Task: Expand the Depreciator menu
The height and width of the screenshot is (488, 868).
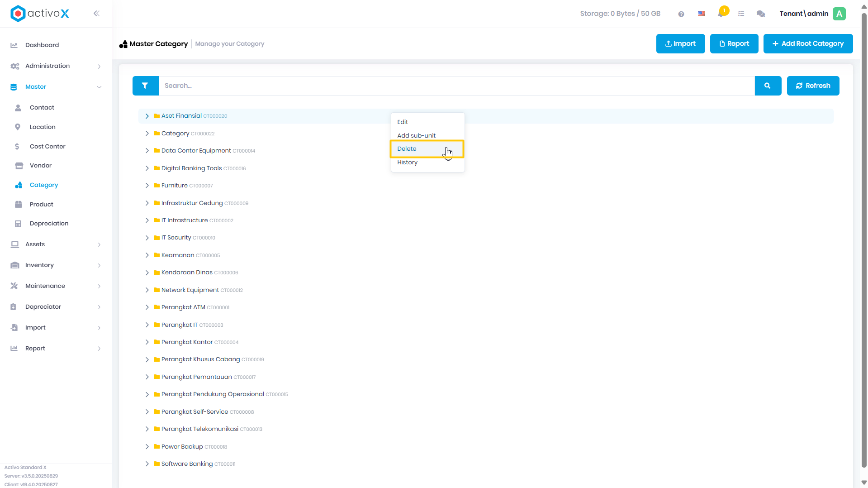Action: [x=56, y=307]
